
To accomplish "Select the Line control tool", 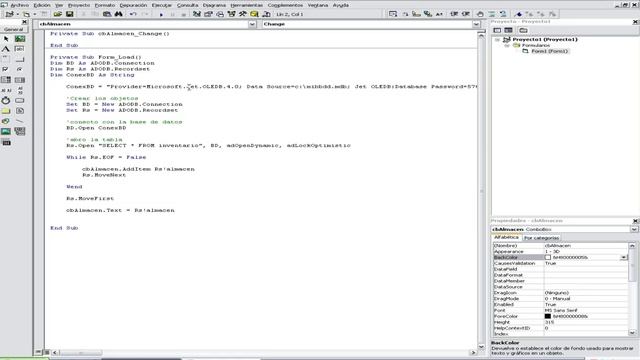I will pos(20,121).
